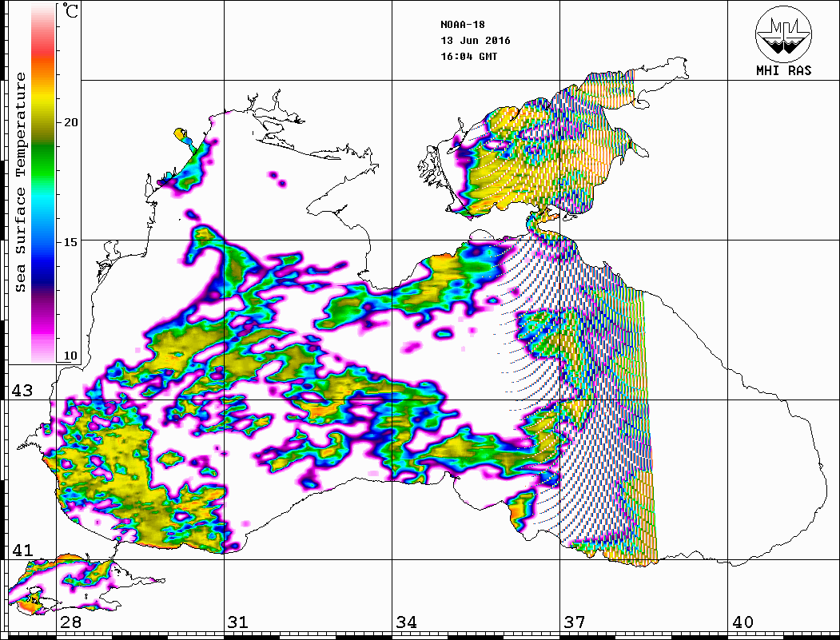Click the '10' tick on the temperature scale
The height and width of the screenshot is (640, 840).
coord(70,356)
